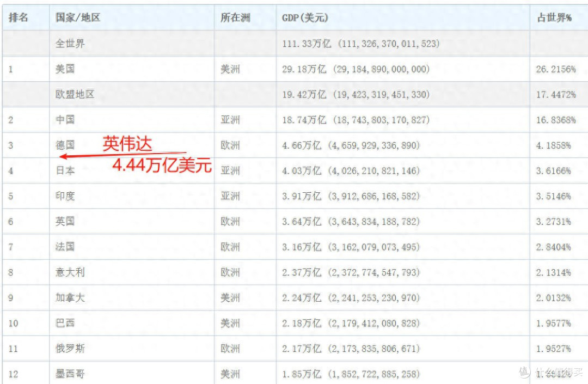Image resolution: width=588 pixels, height=384 pixels.
Task: Select the 英国 country cell
Action: [65, 221]
